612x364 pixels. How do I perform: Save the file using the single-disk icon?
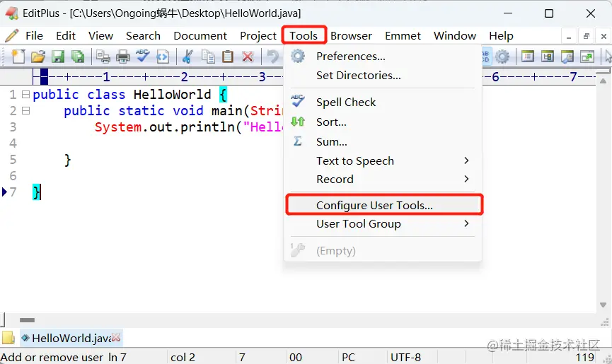tap(58, 57)
